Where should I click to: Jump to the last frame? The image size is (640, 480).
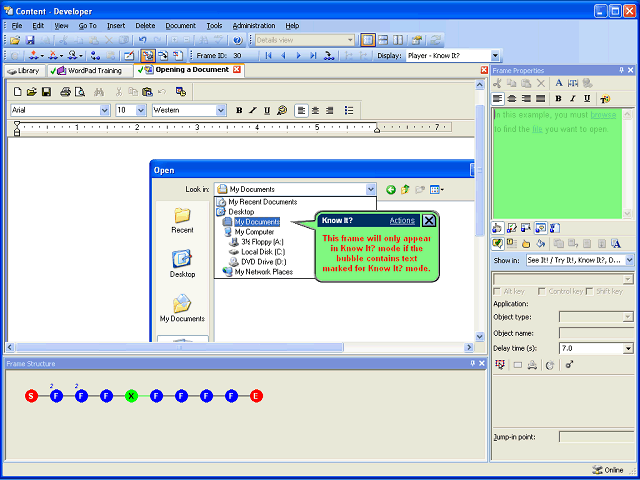(313, 56)
